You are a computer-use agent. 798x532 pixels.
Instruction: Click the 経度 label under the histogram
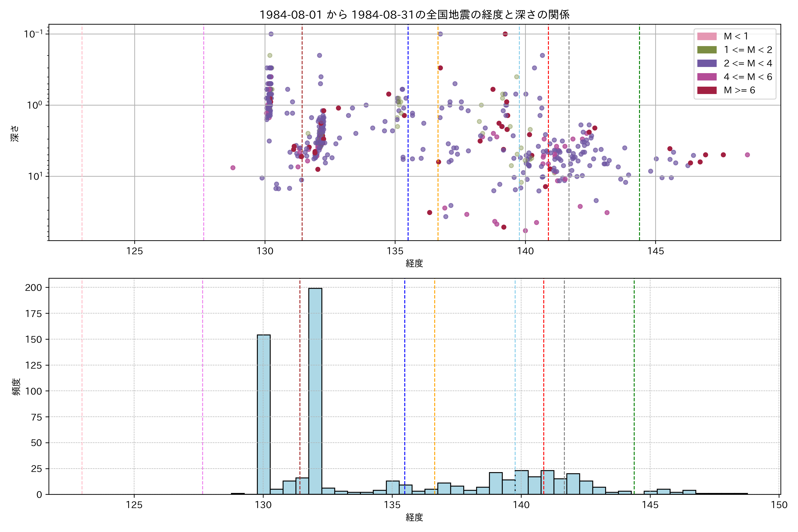(x=414, y=517)
